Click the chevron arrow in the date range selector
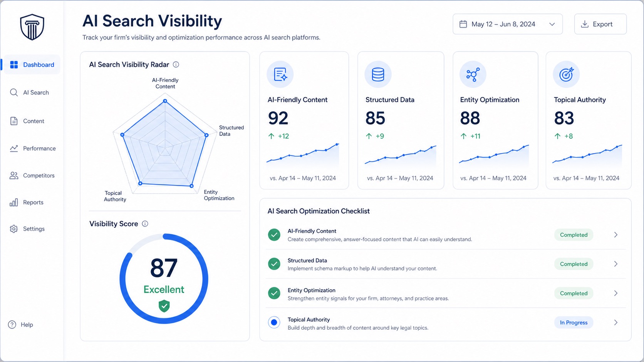This screenshot has height=362, width=644. 552,24
